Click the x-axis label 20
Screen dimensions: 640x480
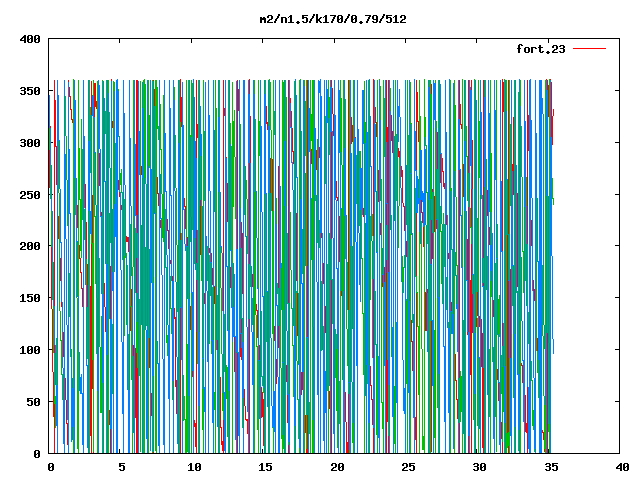click(337, 467)
